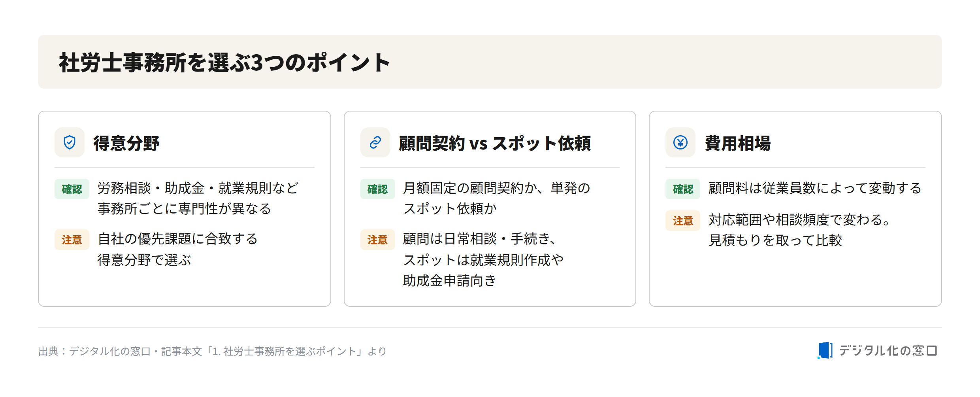The height and width of the screenshot is (397, 980).
Task: Select the 費用相場 card heading
Action: (738, 143)
